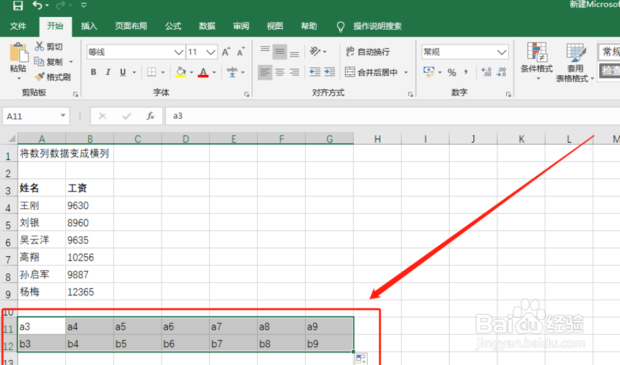
Task: Switch to the 帮助 ribbon tab
Action: (309, 26)
